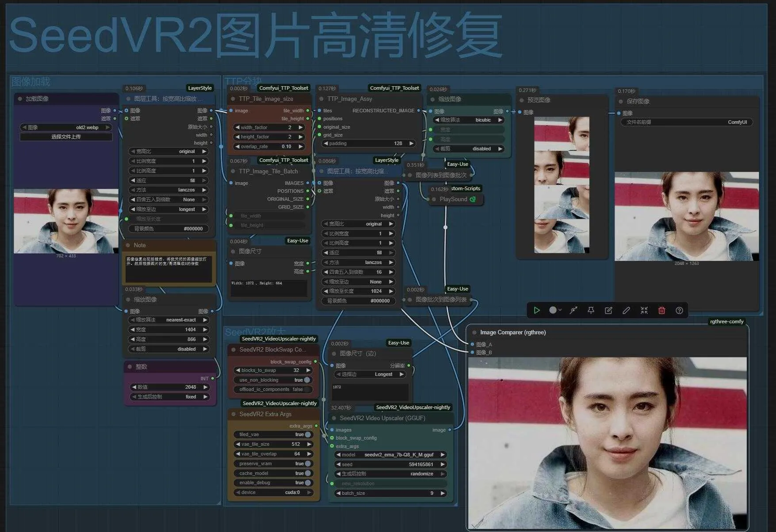
Task: Click the 选择文件上传 upload button
Action: (x=66, y=137)
